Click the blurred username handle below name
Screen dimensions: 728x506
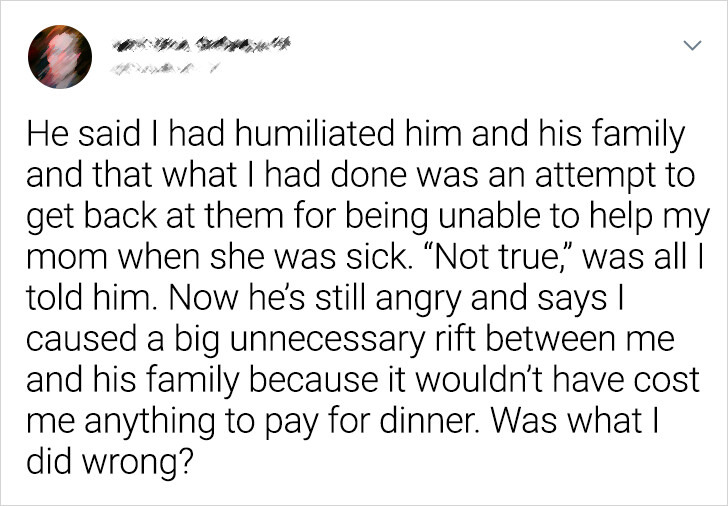[164, 70]
